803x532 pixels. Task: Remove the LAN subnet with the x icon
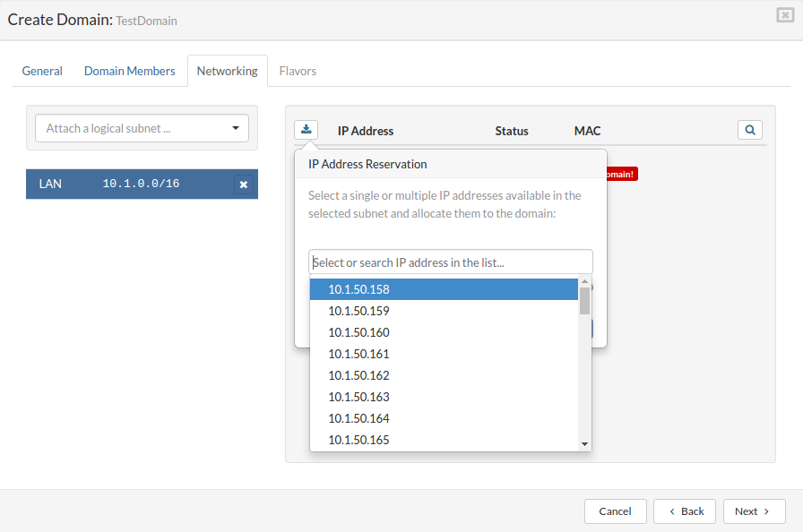point(243,184)
